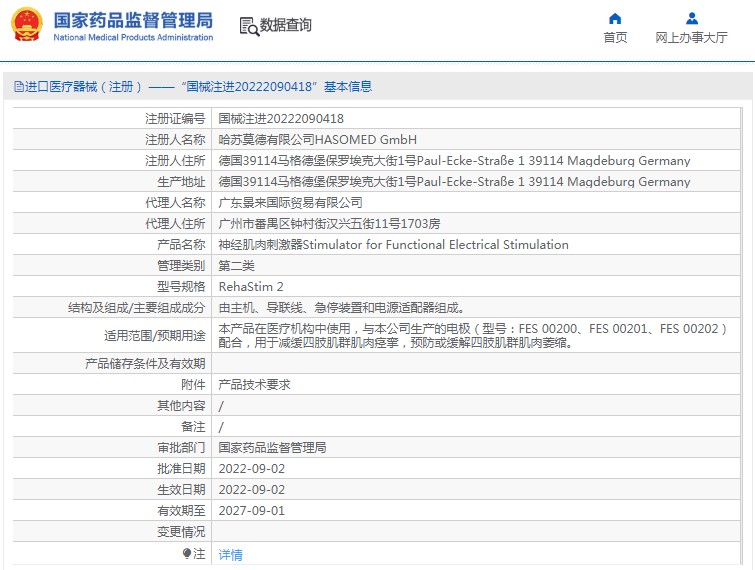The width and height of the screenshot is (755, 570).
Task: Click the 管理类别 label
Action: [181, 266]
